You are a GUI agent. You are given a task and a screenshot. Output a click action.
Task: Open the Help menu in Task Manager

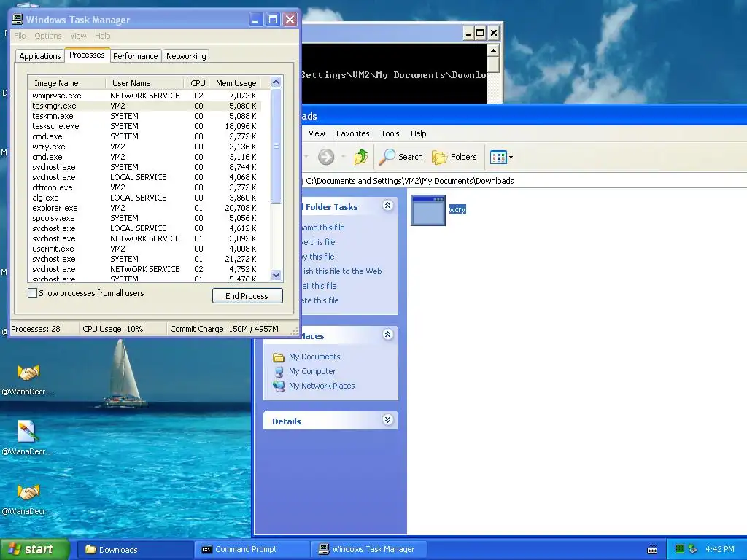pos(102,36)
